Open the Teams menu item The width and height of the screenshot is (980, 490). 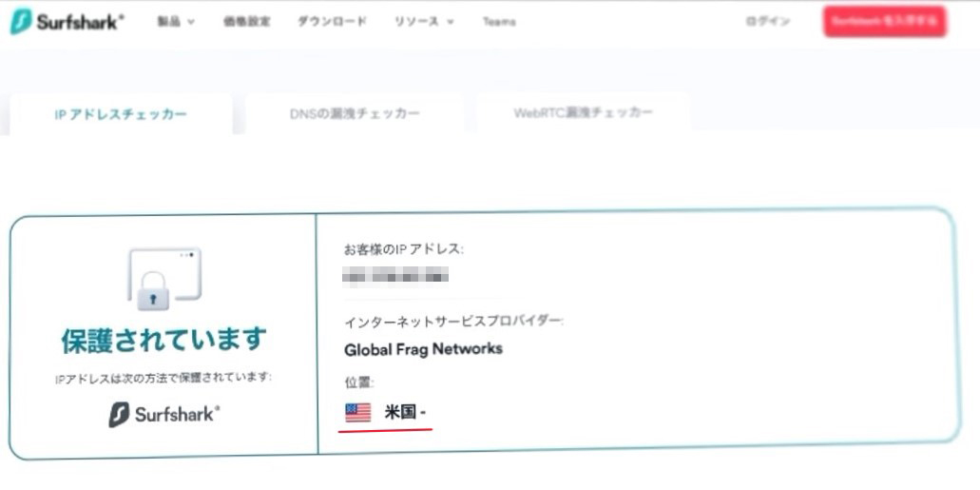pyautogui.click(x=499, y=21)
